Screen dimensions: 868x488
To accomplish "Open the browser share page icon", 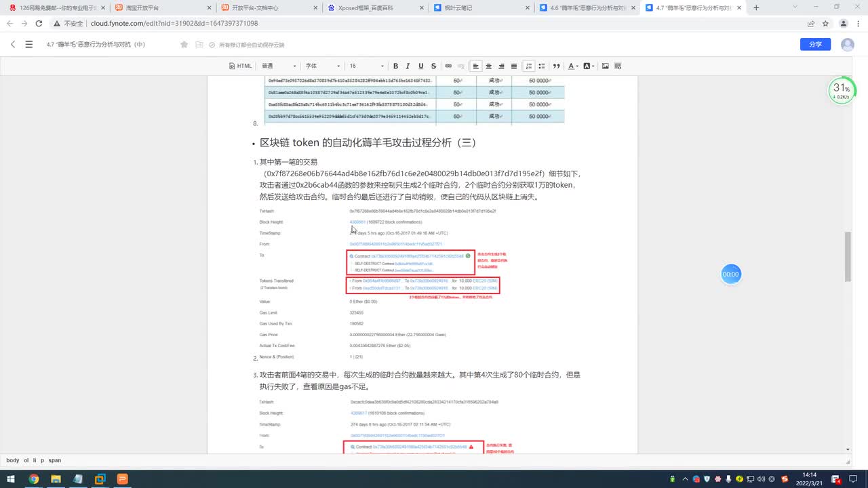I will tap(811, 23).
